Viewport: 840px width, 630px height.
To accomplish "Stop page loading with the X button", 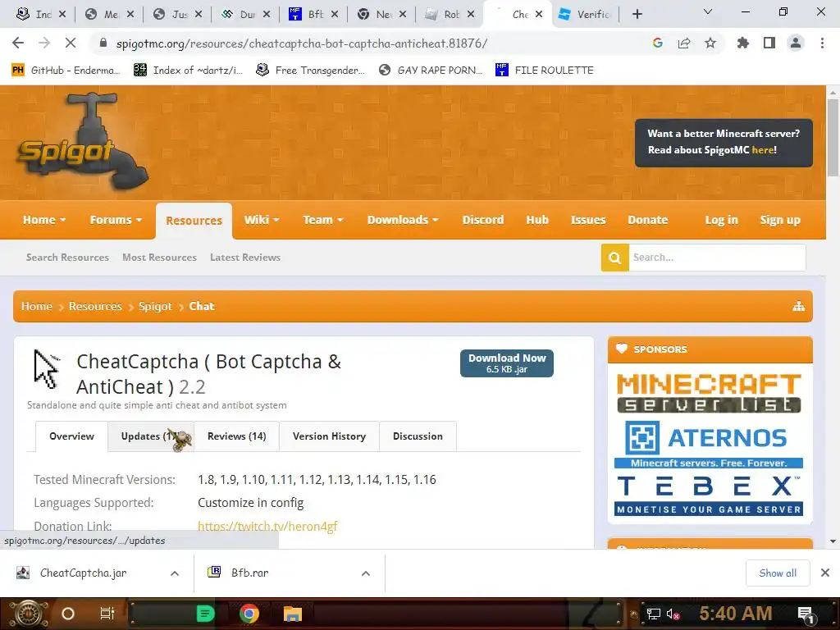I will coord(71,43).
